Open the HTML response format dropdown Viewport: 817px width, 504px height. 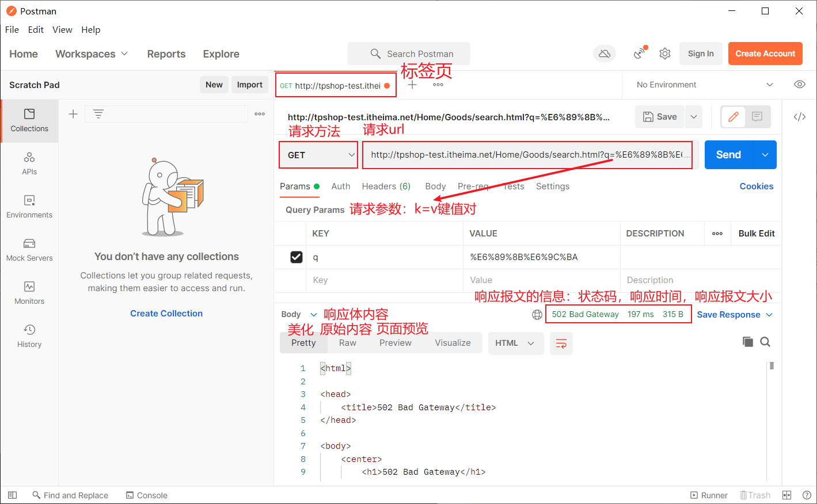pyautogui.click(x=515, y=343)
